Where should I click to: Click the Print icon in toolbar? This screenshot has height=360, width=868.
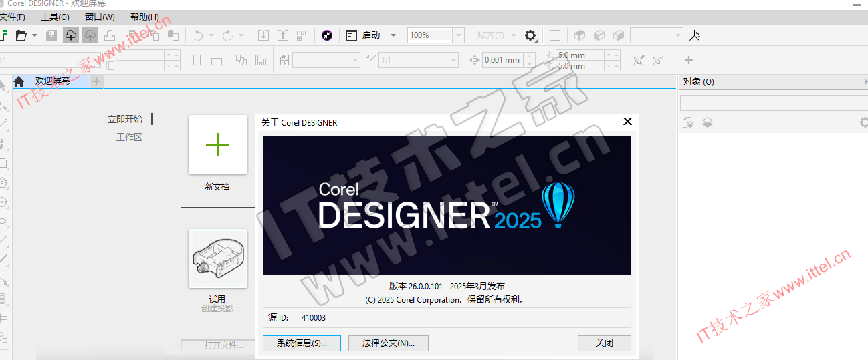coord(110,35)
